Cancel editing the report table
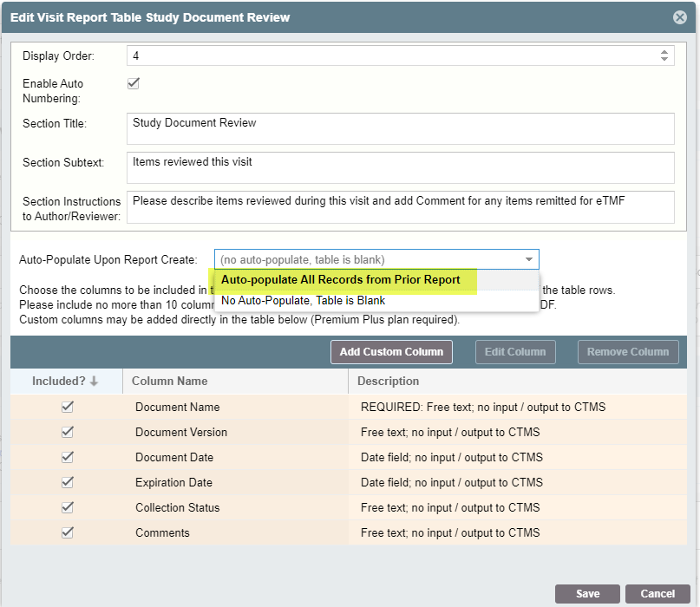The height and width of the screenshot is (607, 700). 657,594
